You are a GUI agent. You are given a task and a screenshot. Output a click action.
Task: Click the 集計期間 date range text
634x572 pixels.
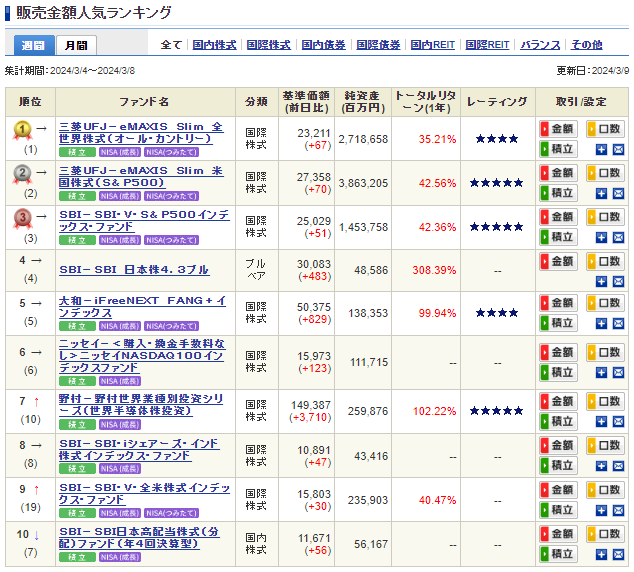coord(70,71)
